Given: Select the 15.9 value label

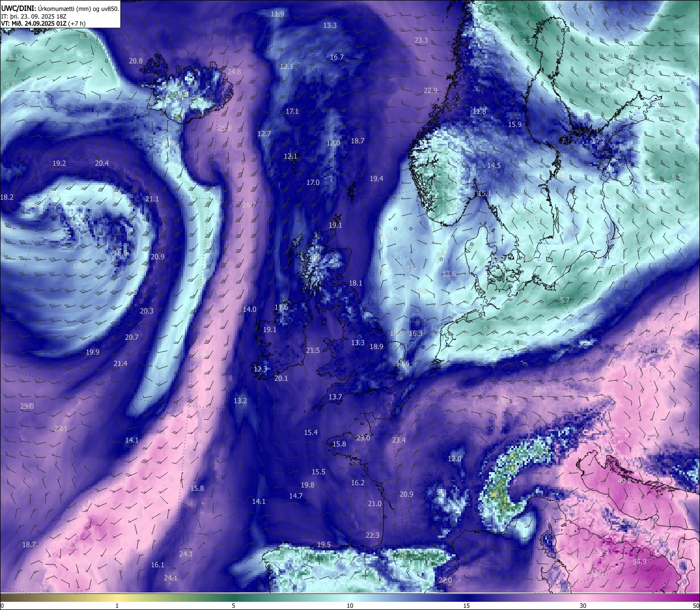Looking at the screenshot, I should [x=515, y=124].
